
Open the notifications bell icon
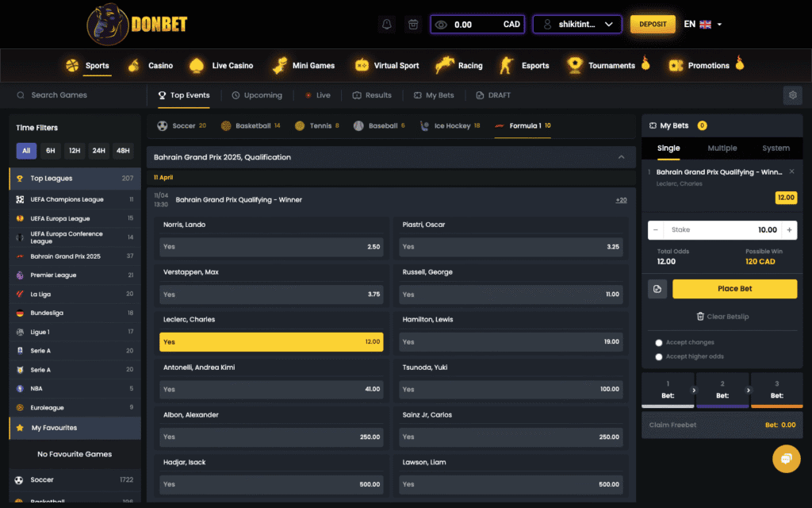pyautogui.click(x=386, y=25)
